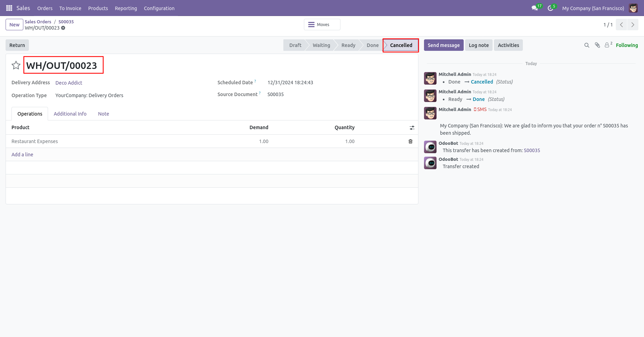Search messages with the magnifier icon
Viewport: 644px width, 337px height.
[587, 45]
